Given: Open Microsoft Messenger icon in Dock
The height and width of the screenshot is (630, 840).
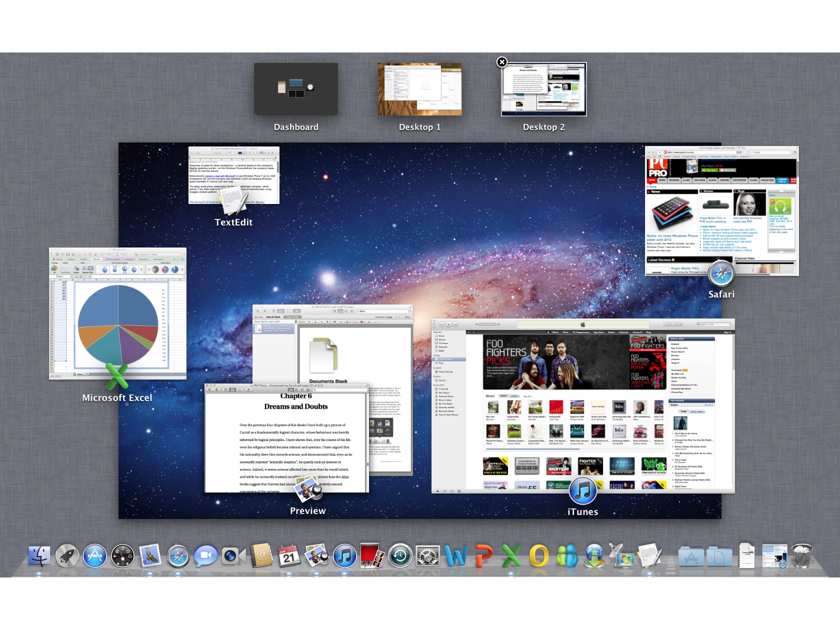Looking at the screenshot, I should pos(567,556).
